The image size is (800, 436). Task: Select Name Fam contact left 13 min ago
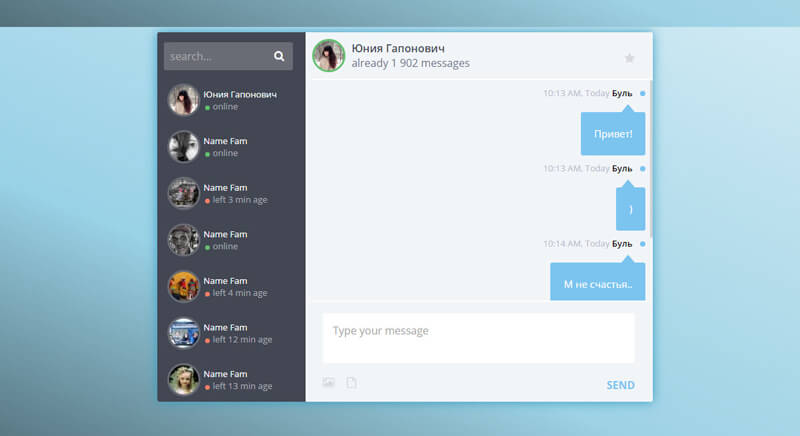tap(231, 379)
